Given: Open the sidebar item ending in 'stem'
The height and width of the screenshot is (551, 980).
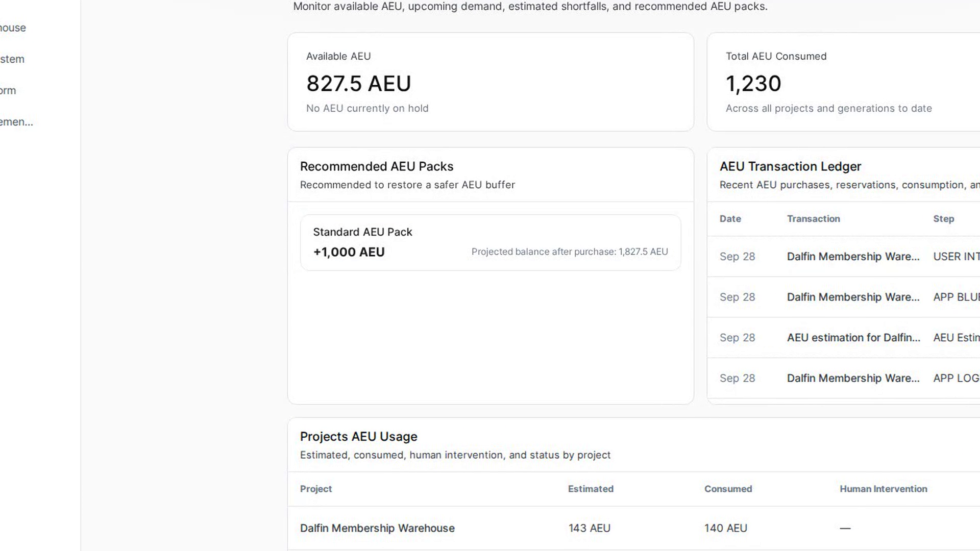Looking at the screenshot, I should [x=12, y=59].
